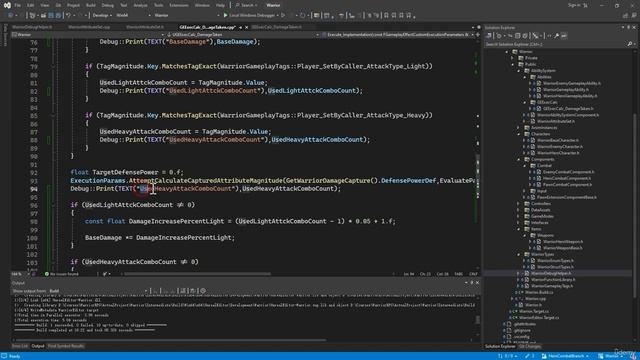Click line number 94 in the gutter
640x360 pixels.
33,189
